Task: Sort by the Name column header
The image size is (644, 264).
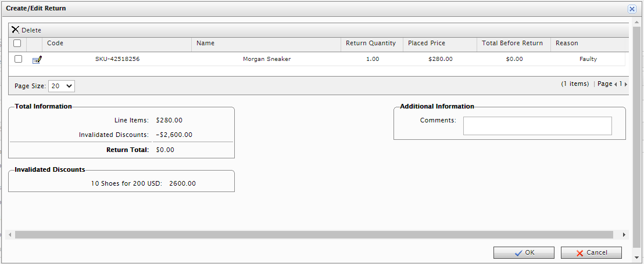Action: (206, 44)
